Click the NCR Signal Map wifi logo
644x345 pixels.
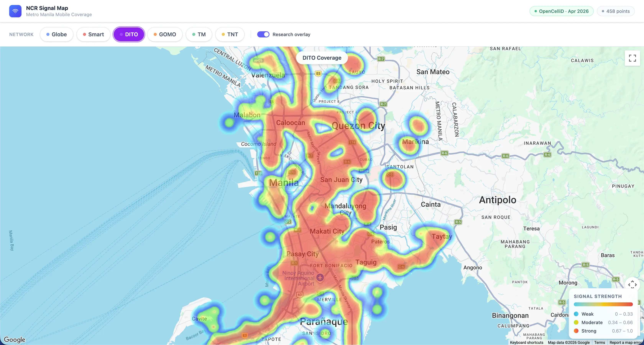(x=15, y=11)
